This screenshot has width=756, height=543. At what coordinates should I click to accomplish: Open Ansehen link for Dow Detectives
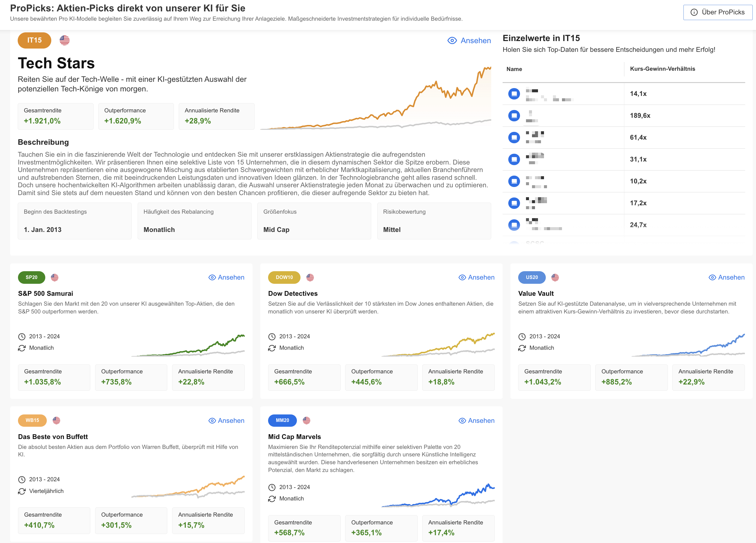[476, 277]
